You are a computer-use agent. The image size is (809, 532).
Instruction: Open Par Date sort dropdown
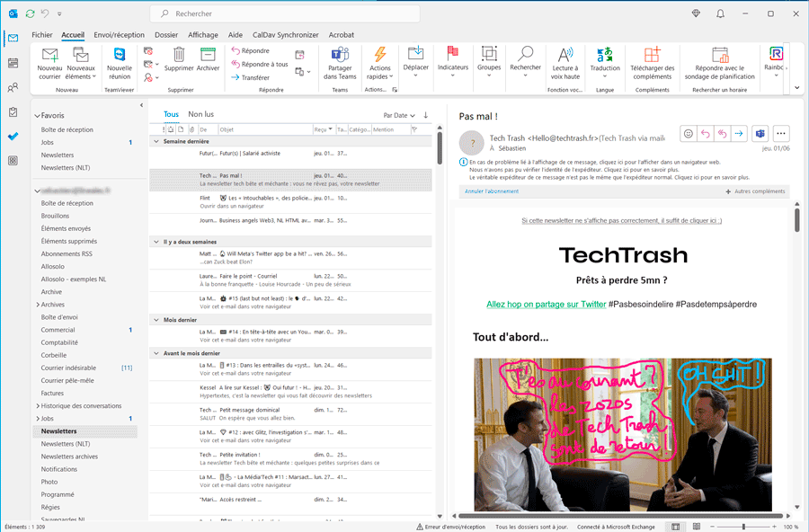click(x=399, y=115)
